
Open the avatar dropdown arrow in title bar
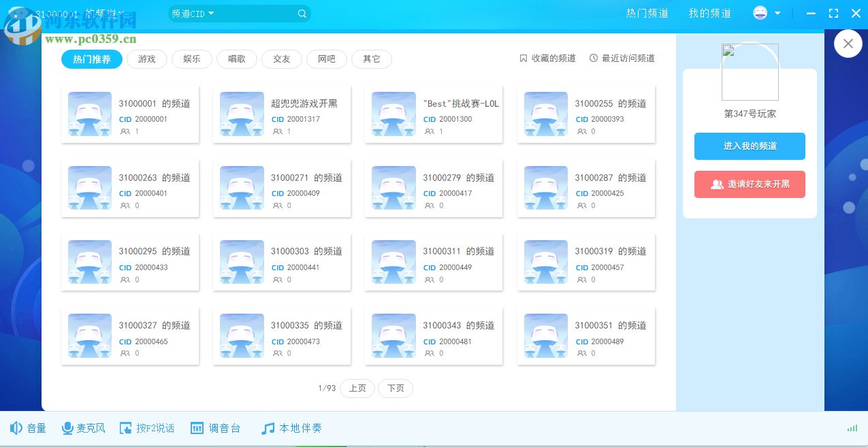coord(776,12)
